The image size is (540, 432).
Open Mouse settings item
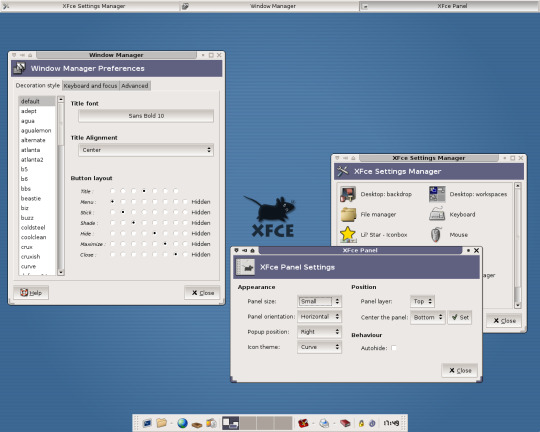tap(449, 235)
